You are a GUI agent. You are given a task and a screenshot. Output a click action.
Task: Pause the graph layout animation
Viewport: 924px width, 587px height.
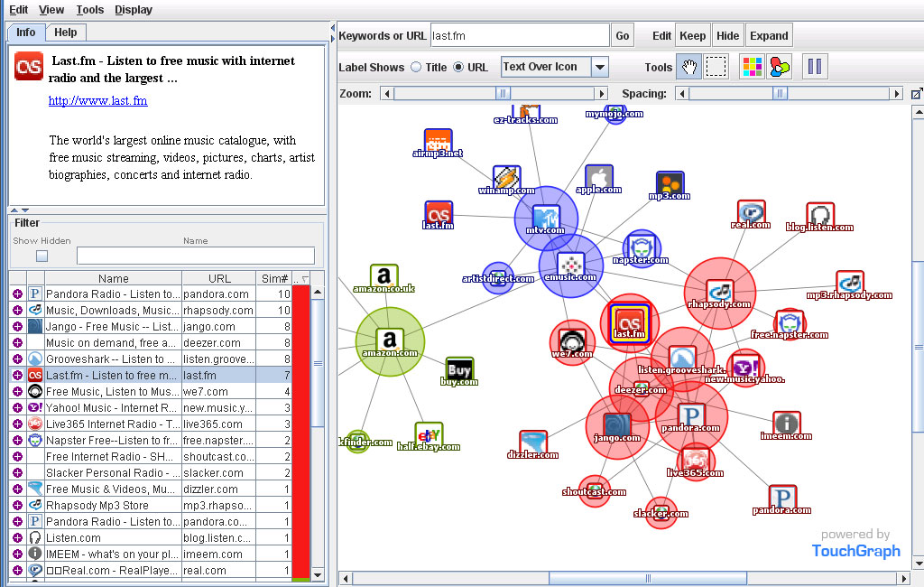tap(815, 67)
